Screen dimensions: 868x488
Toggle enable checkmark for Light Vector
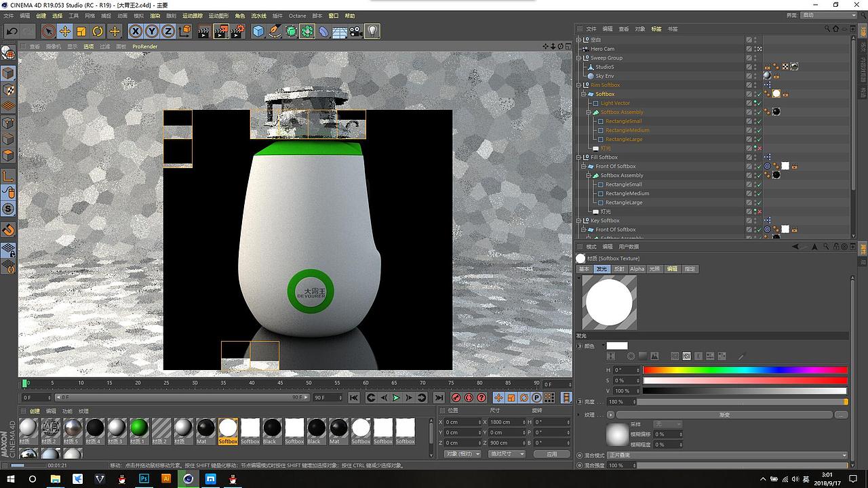pyautogui.click(x=759, y=103)
